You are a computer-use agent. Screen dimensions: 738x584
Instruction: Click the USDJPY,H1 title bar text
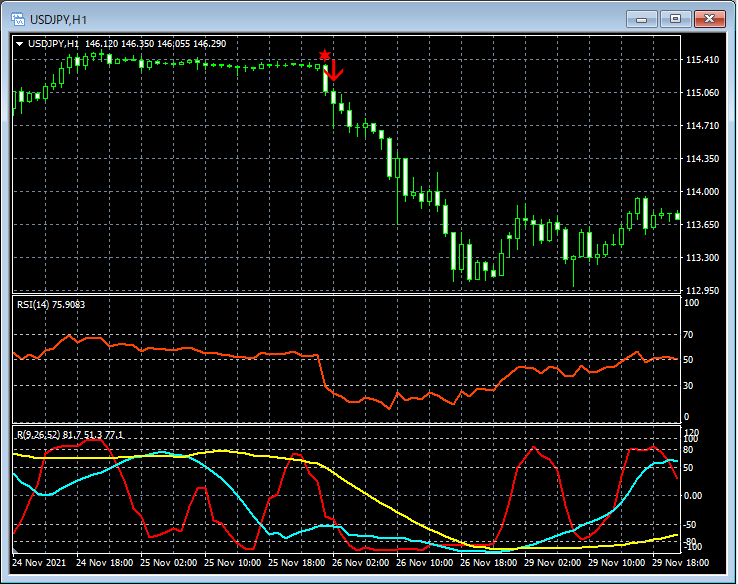tap(56, 18)
